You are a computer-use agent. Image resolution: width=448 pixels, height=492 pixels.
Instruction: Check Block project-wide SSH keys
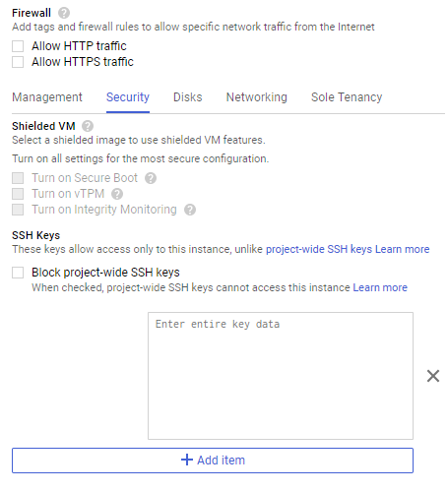tap(18, 273)
